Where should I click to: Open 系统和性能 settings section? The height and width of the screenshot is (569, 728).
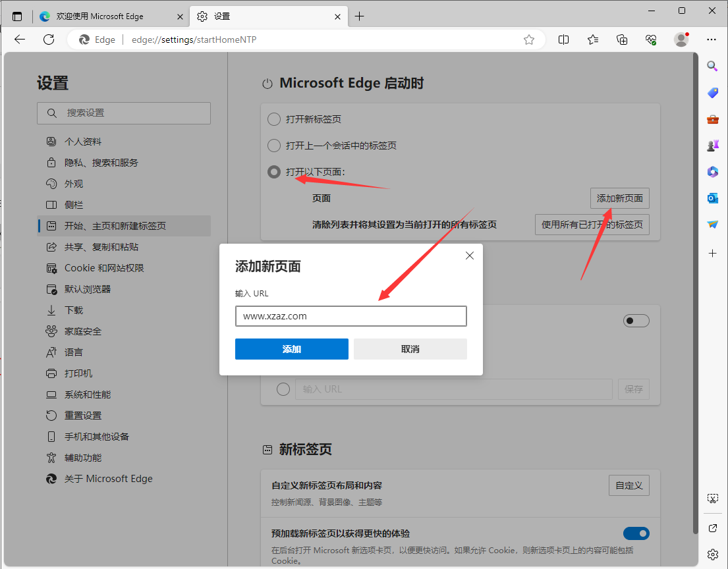123,394
